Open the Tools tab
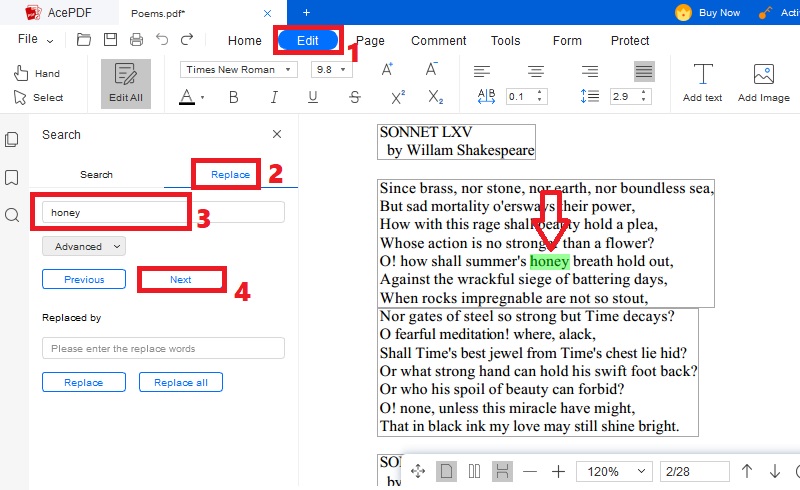The image size is (800, 490). (x=505, y=40)
